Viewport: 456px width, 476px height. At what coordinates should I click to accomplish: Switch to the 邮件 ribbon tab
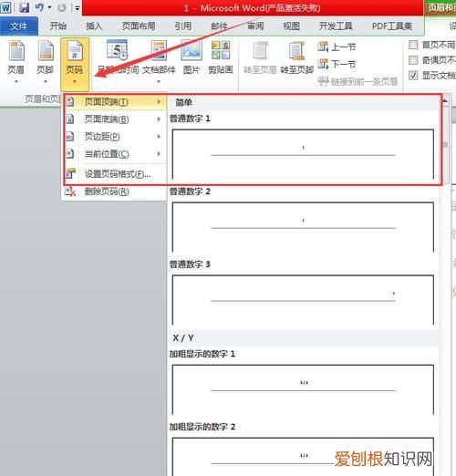[220, 26]
